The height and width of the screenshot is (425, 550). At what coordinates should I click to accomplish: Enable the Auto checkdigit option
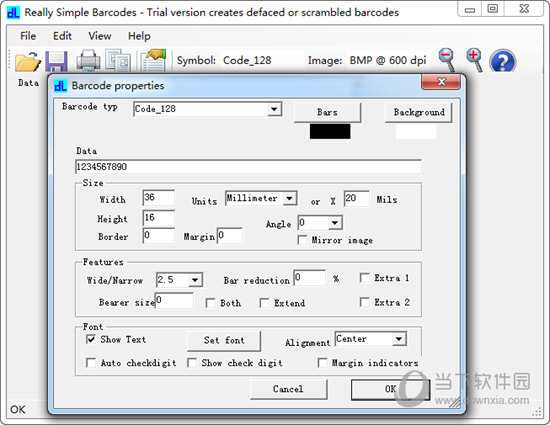tap(90, 363)
